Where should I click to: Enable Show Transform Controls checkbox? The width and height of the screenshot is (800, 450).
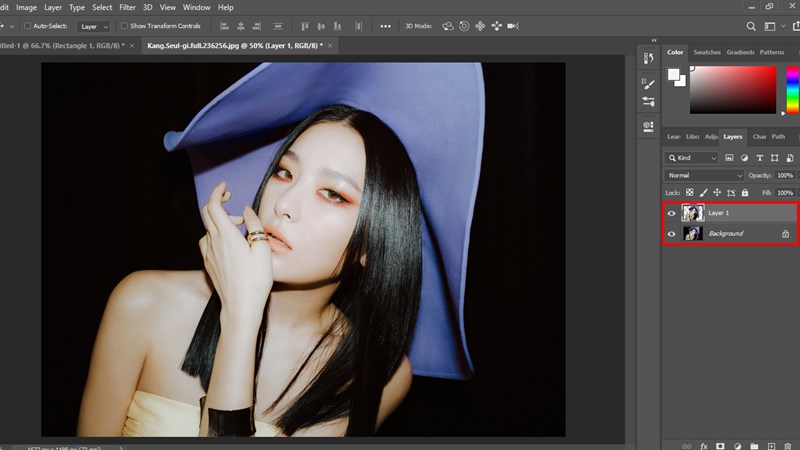pos(124,26)
